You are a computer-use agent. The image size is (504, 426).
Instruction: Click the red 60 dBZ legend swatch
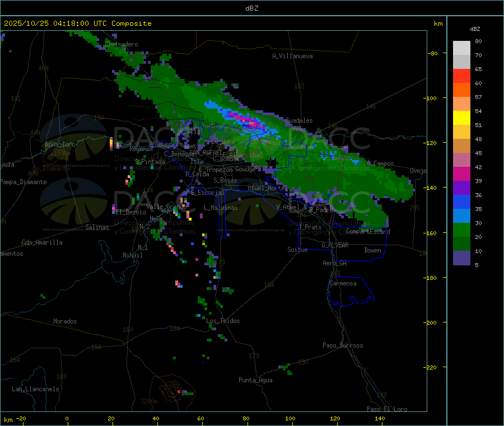point(461,76)
